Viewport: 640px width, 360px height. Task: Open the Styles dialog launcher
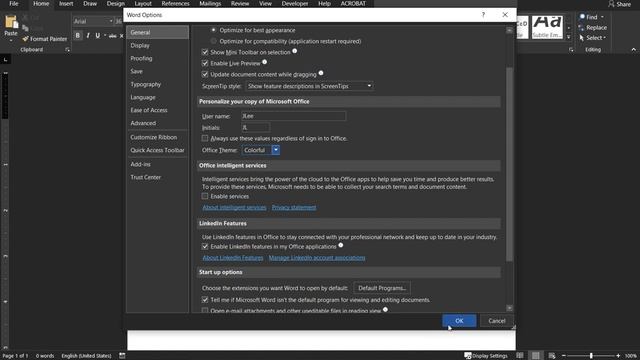pos(571,50)
